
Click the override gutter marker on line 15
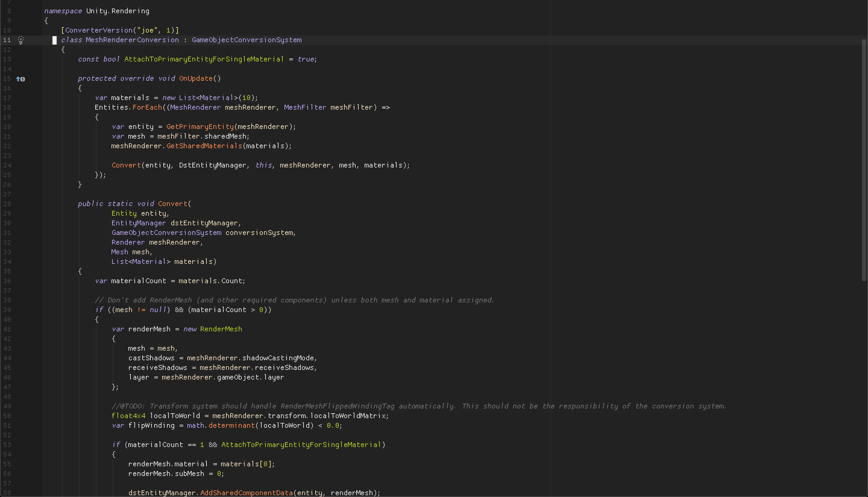20,79
